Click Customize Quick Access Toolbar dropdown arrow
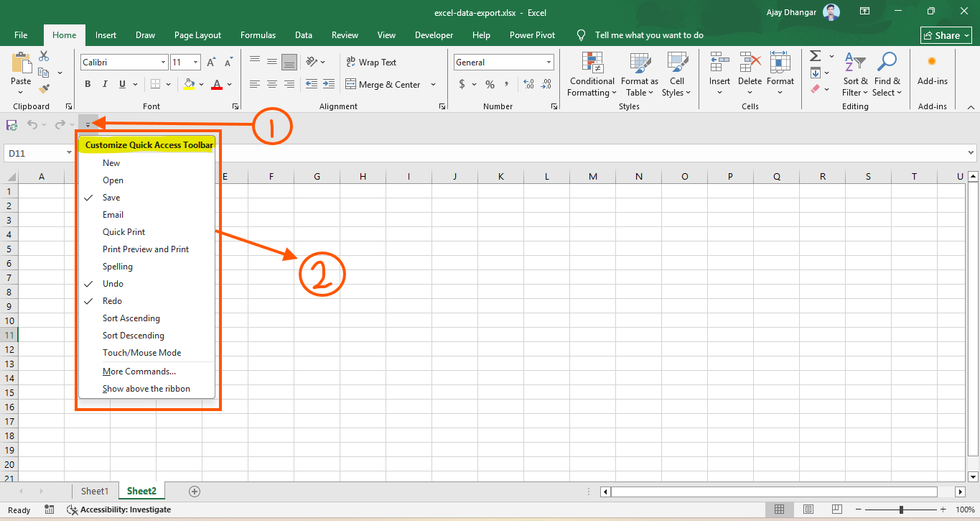Screen dimensions: 980x521 pyautogui.click(x=88, y=125)
